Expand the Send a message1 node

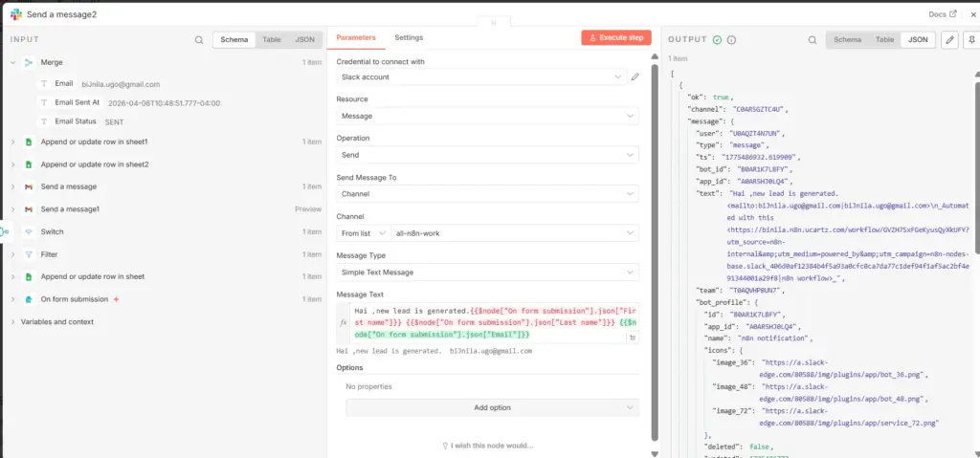click(12, 209)
